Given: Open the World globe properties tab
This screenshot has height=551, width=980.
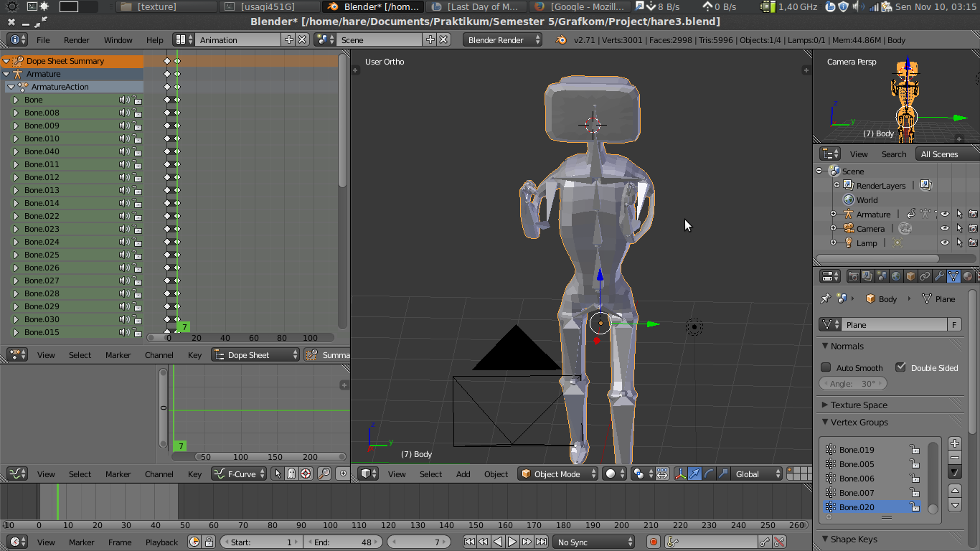Looking at the screenshot, I should [x=896, y=276].
